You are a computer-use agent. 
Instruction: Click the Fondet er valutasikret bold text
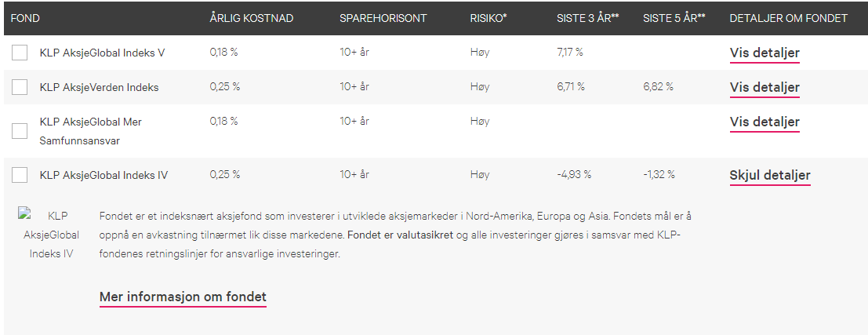click(x=400, y=235)
